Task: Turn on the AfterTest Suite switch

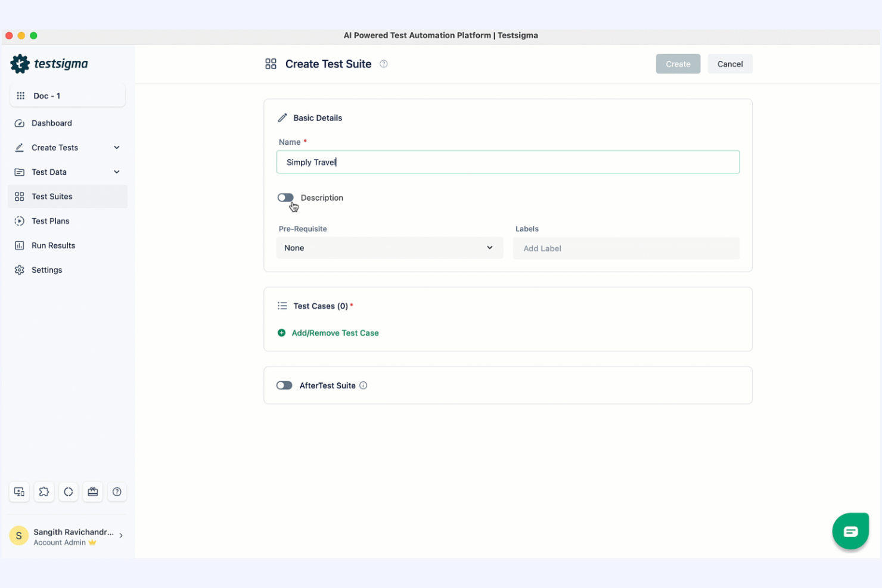Action: (x=284, y=385)
